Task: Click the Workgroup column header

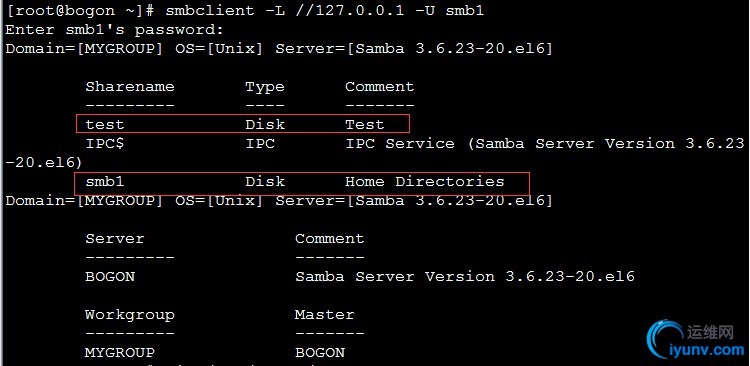Action: point(130,315)
